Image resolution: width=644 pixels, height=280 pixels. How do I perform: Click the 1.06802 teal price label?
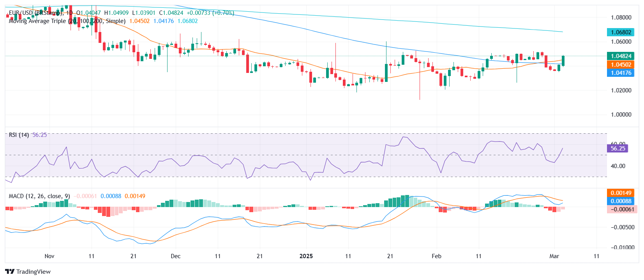621,32
